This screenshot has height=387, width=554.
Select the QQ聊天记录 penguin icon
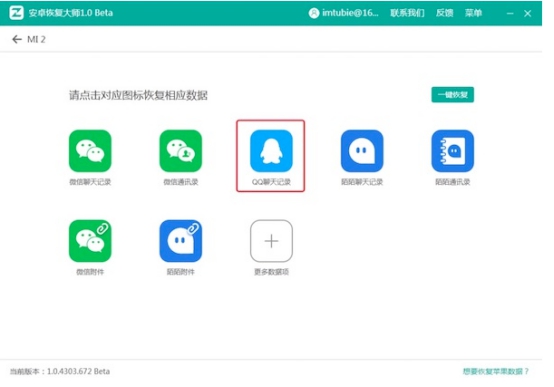(x=271, y=151)
